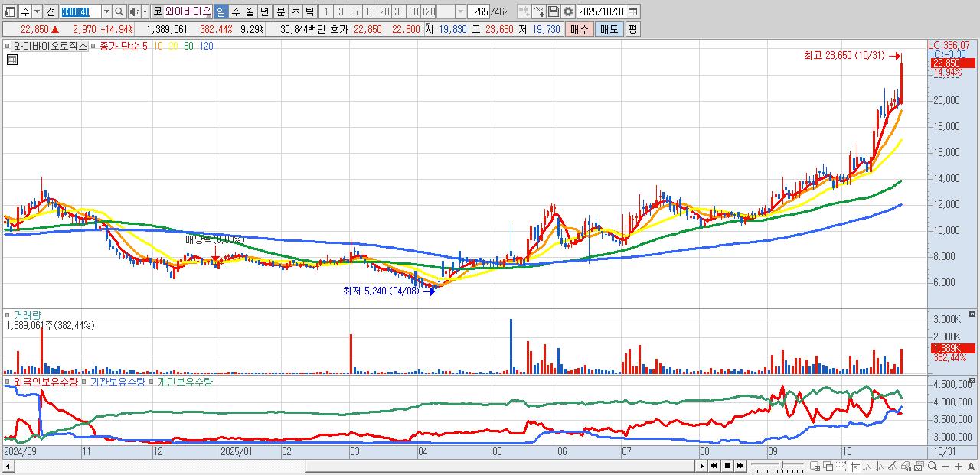
Task: Click the trend line drawing icon
Action: click(x=893, y=467)
